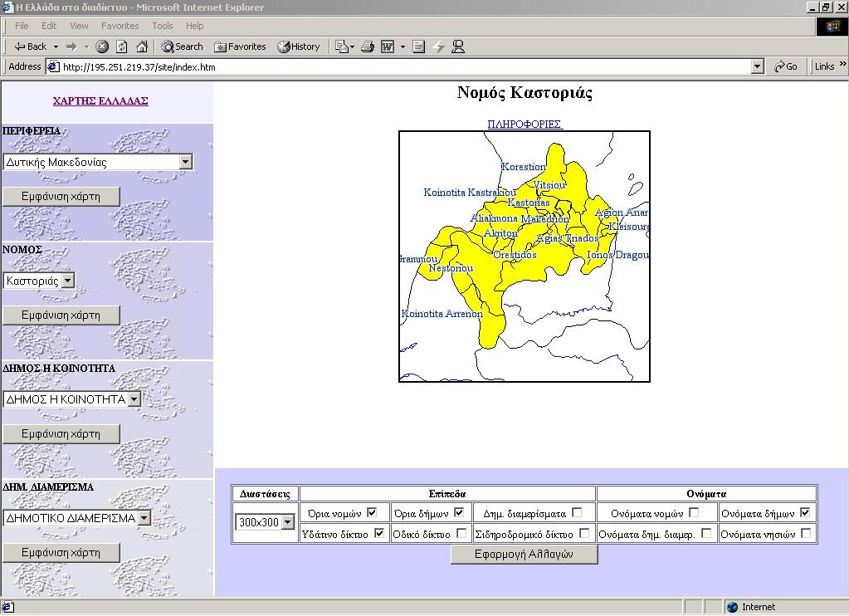Open the Search pane
The width and height of the screenshot is (849, 616).
(x=182, y=46)
